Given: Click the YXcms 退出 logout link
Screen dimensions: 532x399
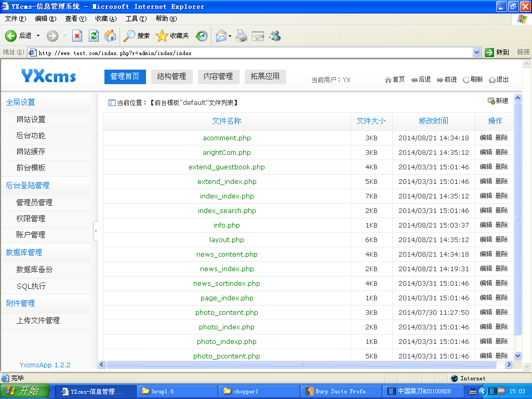Looking at the screenshot, I should tap(498, 79).
